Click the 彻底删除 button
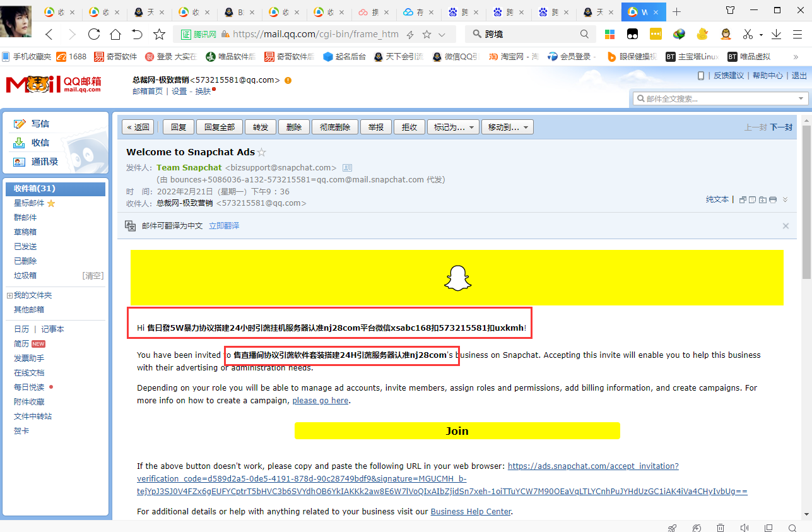The width and height of the screenshot is (812, 532). pyautogui.click(x=335, y=127)
